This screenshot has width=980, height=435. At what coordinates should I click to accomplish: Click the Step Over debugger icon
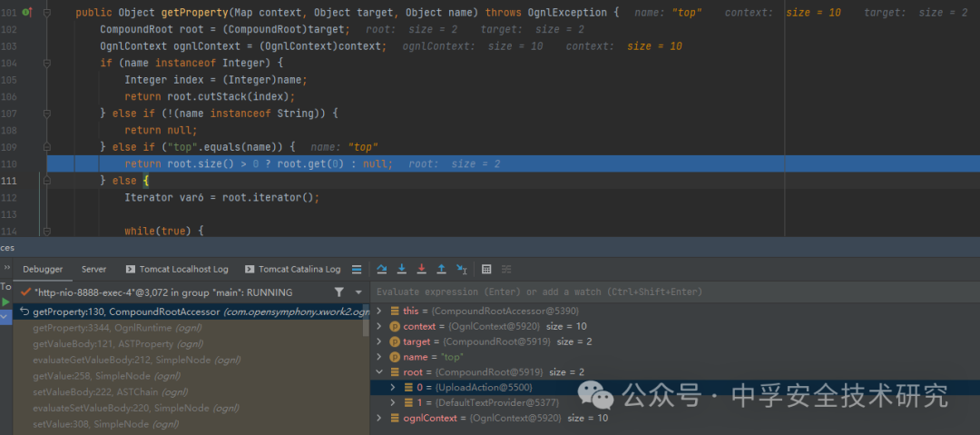pos(382,269)
